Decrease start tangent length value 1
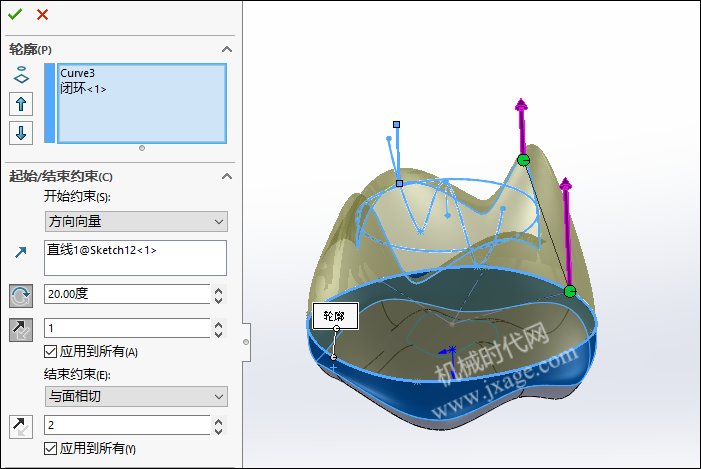This screenshot has width=701, height=469. pos(219,334)
